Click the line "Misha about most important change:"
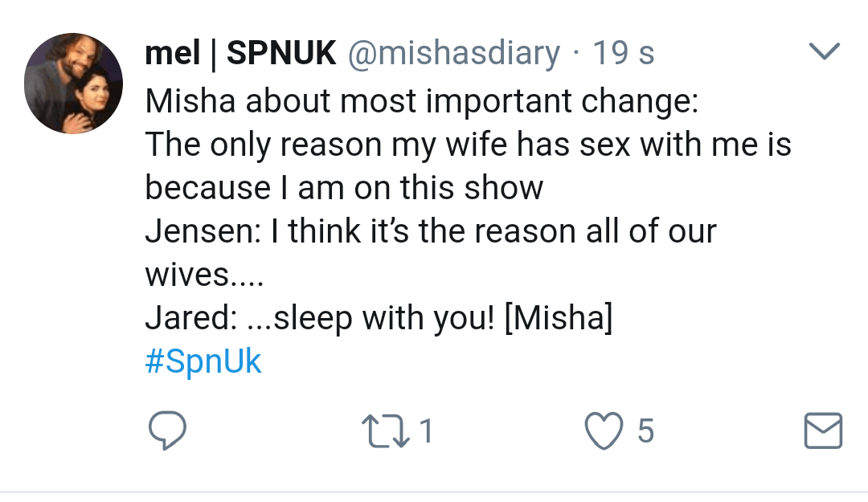The height and width of the screenshot is (502, 868). [x=422, y=101]
